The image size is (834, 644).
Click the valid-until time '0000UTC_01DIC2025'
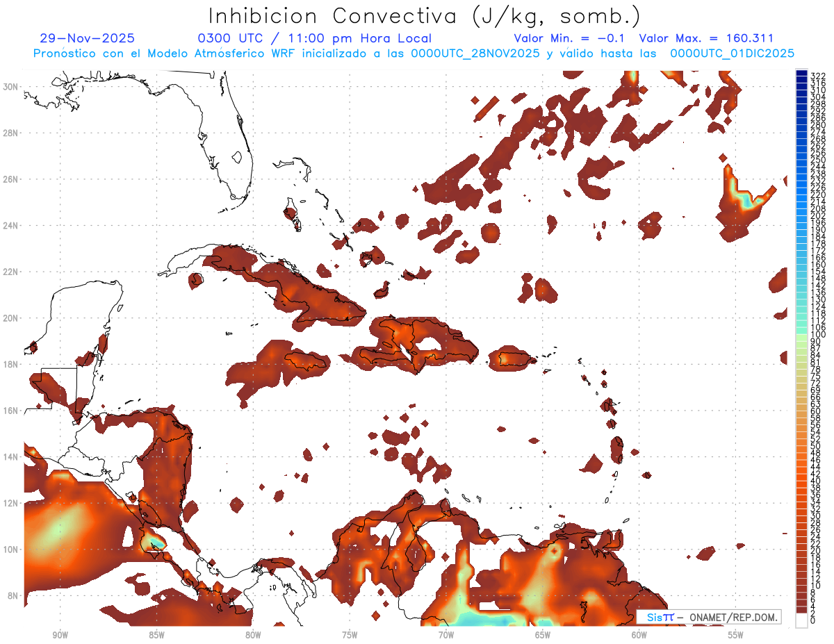733,53
